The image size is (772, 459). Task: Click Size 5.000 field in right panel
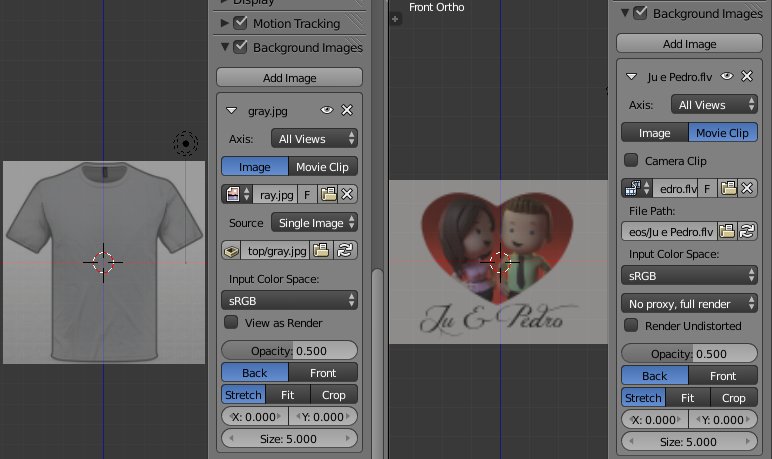tap(689, 441)
